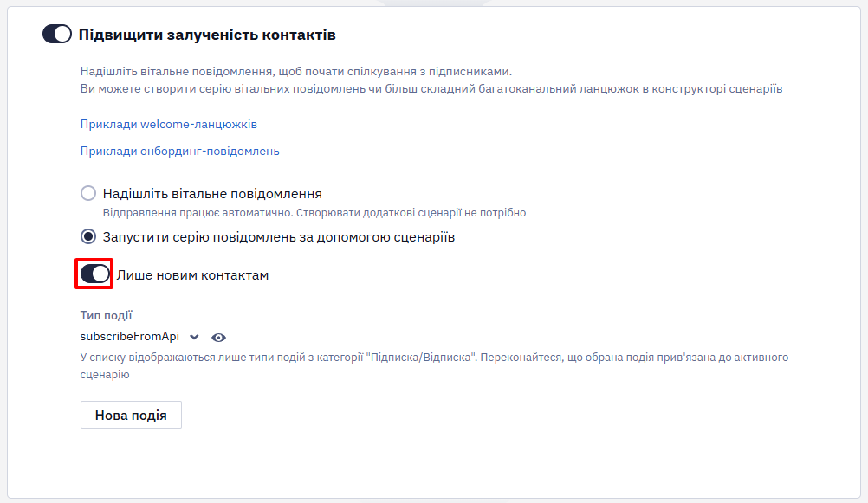Click the Підвищити залученість контактів heading label

207,35
